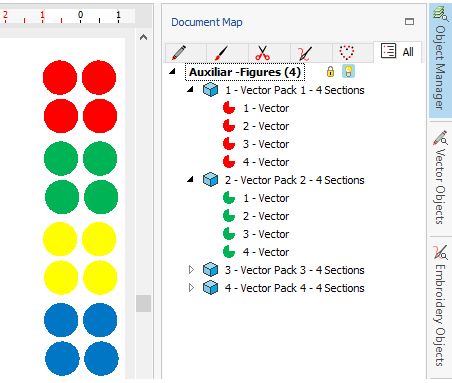
Task: Select '3 - Vector' under Vector Pack 2
Action: pos(266,234)
